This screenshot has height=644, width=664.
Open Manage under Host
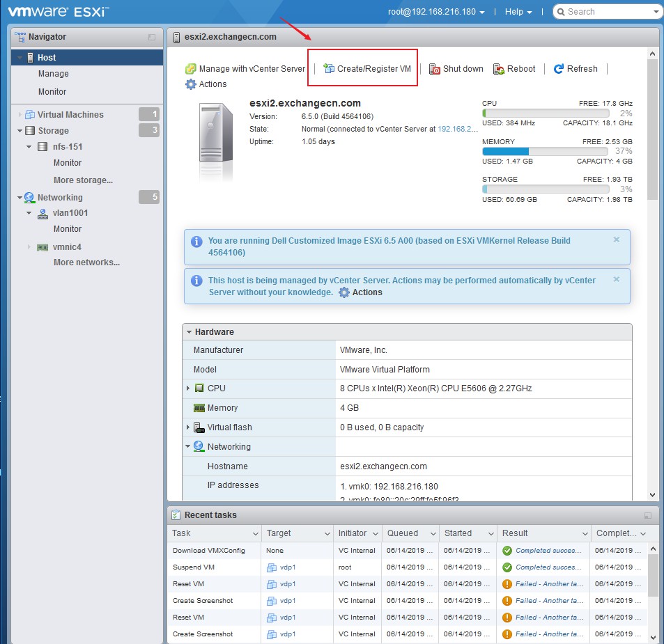[x=54, y=74]
